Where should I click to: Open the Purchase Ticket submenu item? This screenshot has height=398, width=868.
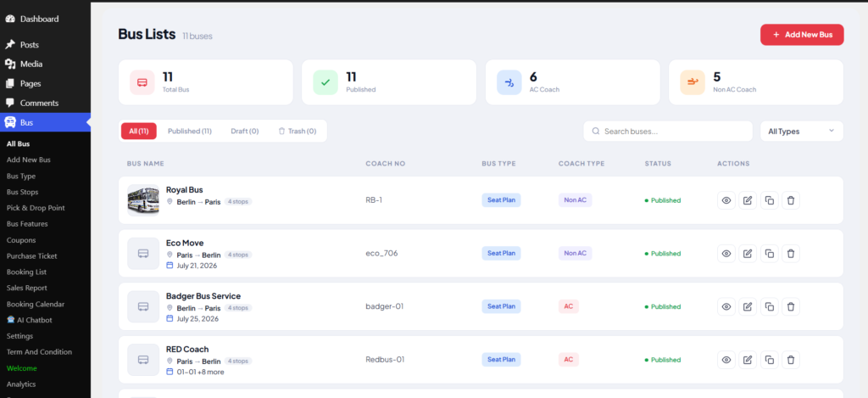pyautogui.click(x=31, y=256)
